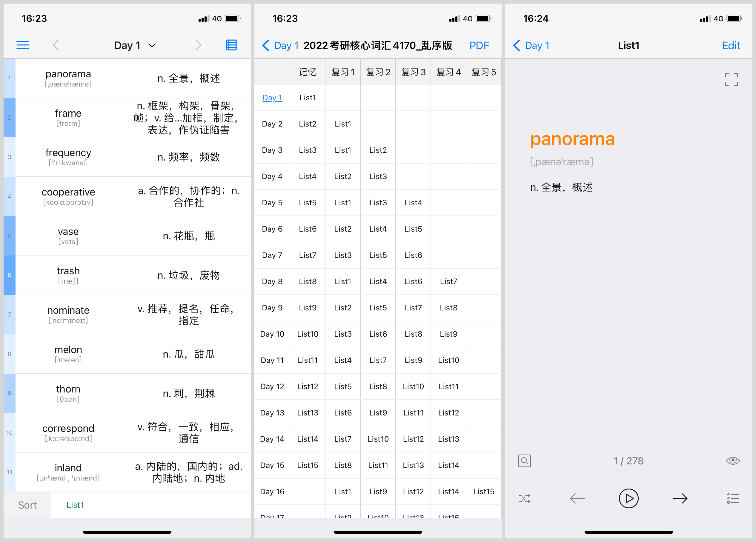Tap the 复习 5 column header
The width and height of the screenshot is (756, 542).
pyautogui.click(x=484, y=72)
